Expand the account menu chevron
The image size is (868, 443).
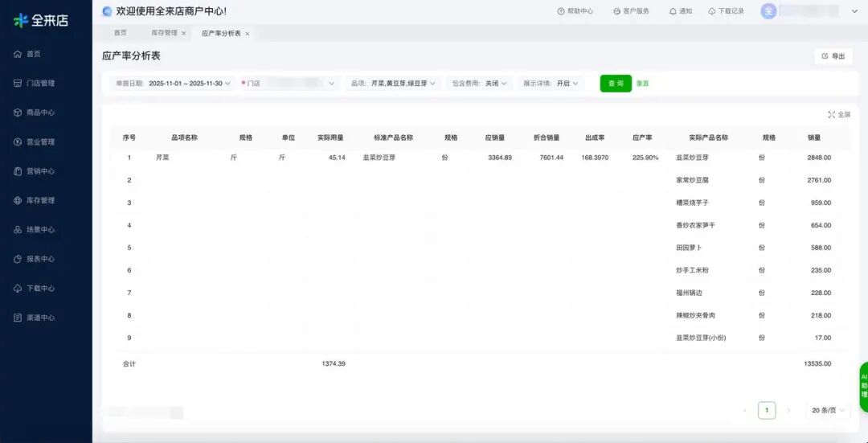pos(854,11)
